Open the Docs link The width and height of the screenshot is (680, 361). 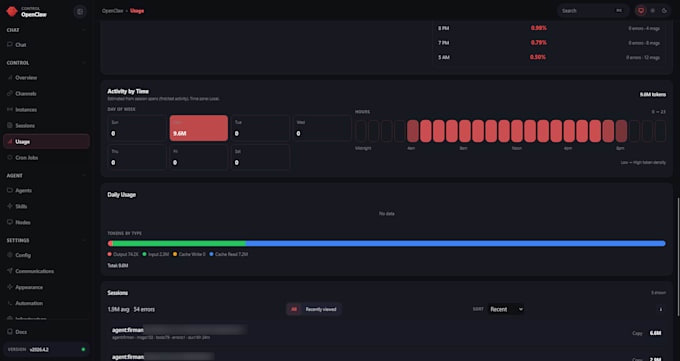coord(46,332)
